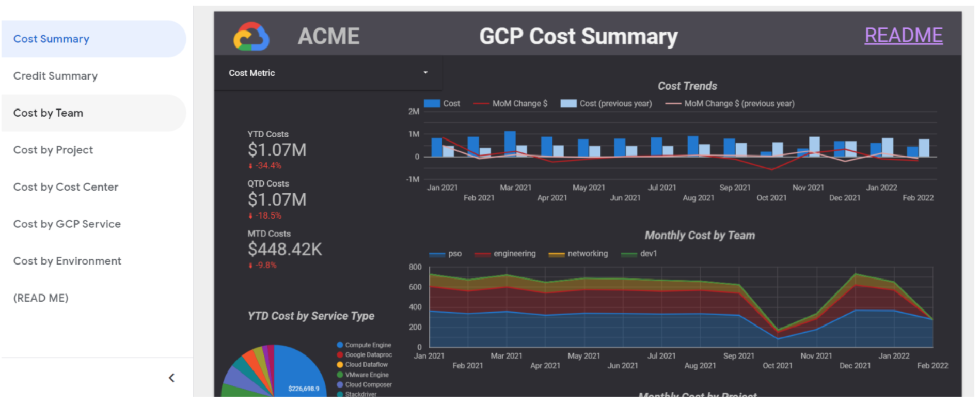Click the Cost Trends chart title
Image resolution: width=980 pixels, height=403 pixels.
[x=687, y=86]
